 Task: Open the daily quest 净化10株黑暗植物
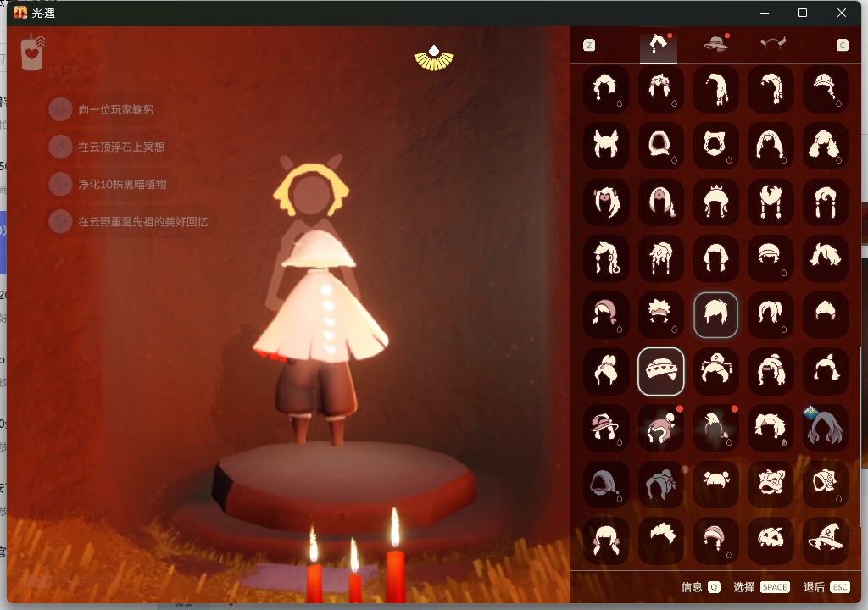click(x=111, y=185)
